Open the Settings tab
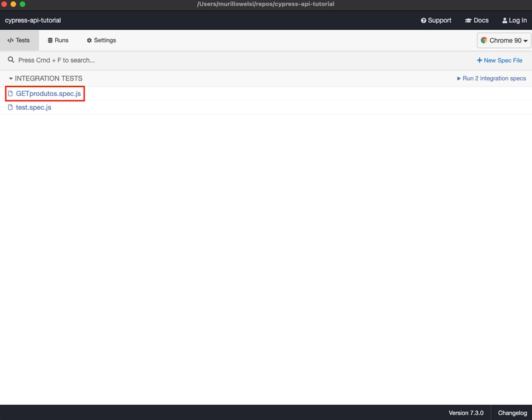532x420 pixels. pyautogui.click(x=101, y=41)
